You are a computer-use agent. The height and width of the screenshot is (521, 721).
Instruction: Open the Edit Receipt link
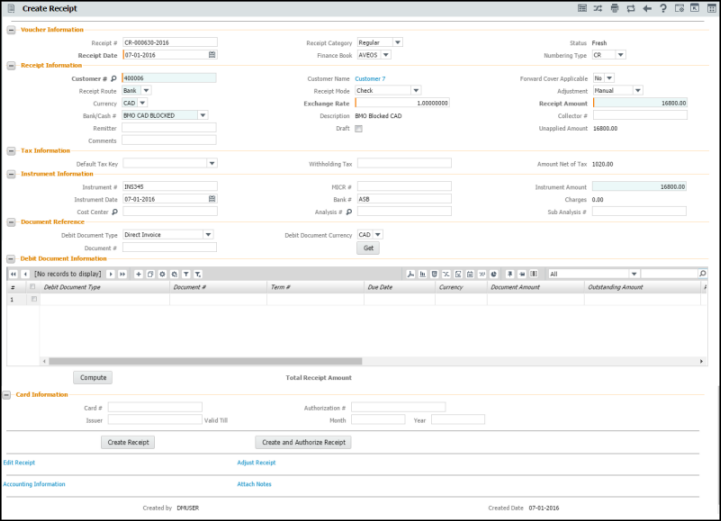[19, 463]
